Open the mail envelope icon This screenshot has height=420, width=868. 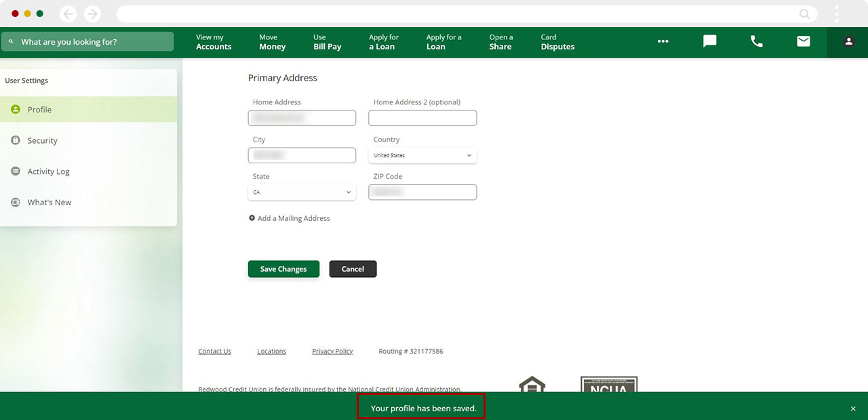coord(803,41)
